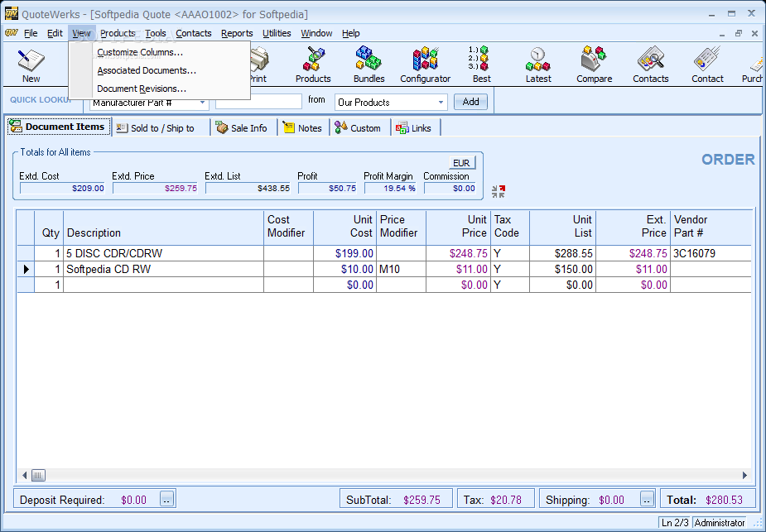Click the Total amount $280.53
This screenshot has width=766, height=532.
coord(724,500)
